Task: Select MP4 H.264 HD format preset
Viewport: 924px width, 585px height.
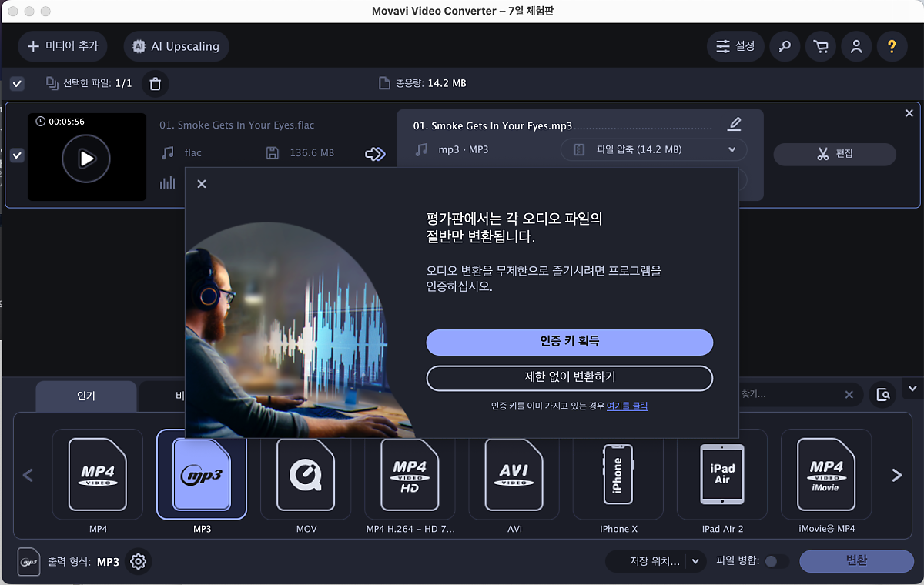Action: [410, 474]
